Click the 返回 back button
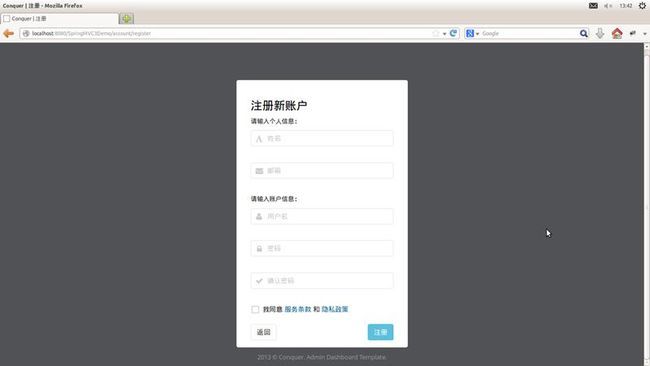Viewport: 650px width, 366px height. [x=264, y=332]
